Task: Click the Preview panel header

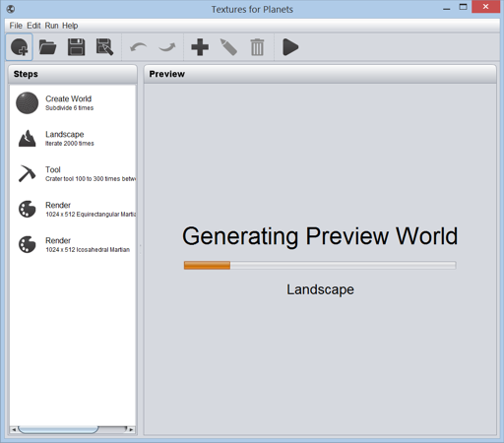Action: [x=320, y=74]
